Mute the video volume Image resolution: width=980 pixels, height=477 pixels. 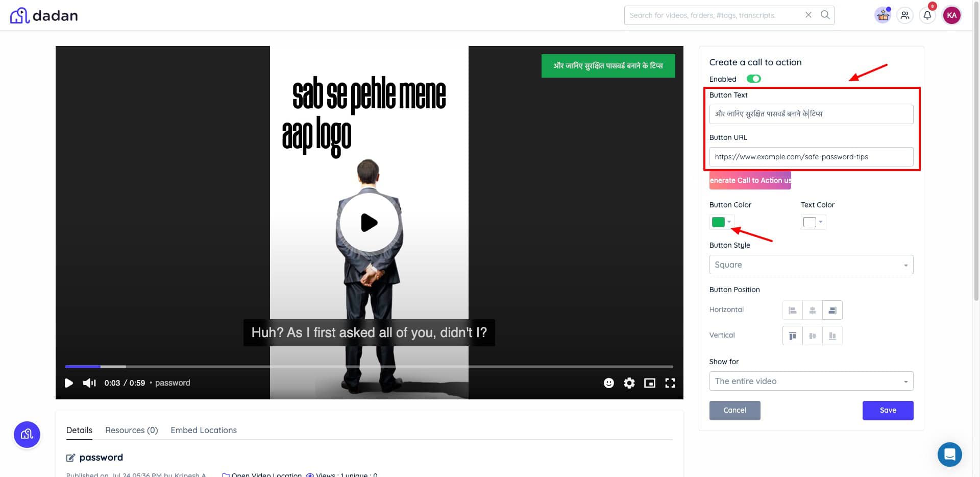click(89, 383)
